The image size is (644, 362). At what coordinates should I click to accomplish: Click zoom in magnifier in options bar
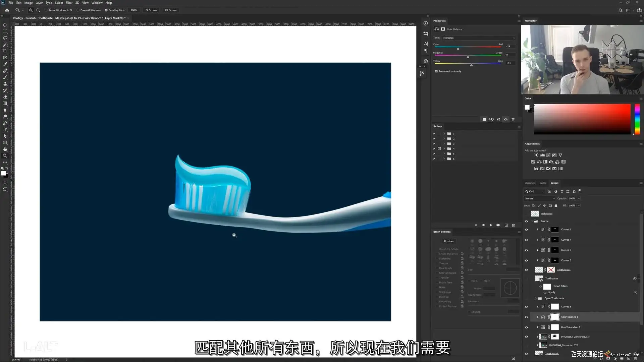click(31, 10)
